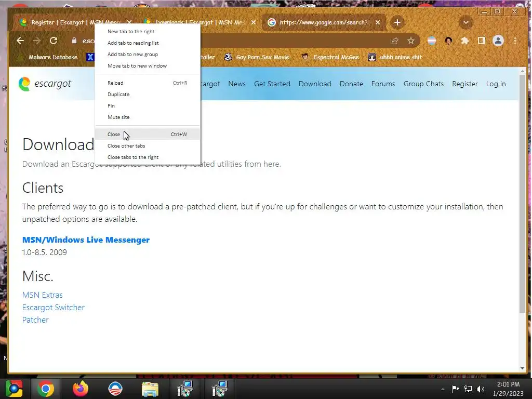Open the uhhh anime shit bookmark
Image resolution: width=532 pixels, height=399 pixels.
point(395,57)
